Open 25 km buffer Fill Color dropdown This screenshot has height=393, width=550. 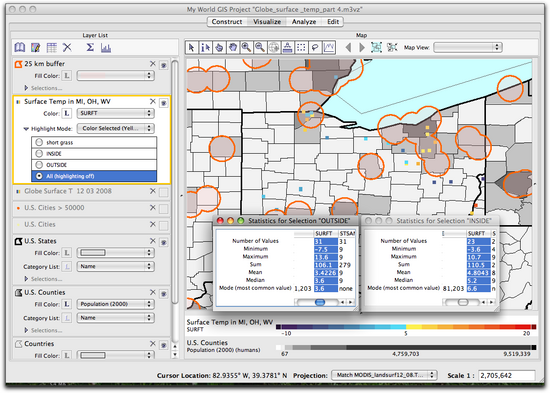[115, 75]
